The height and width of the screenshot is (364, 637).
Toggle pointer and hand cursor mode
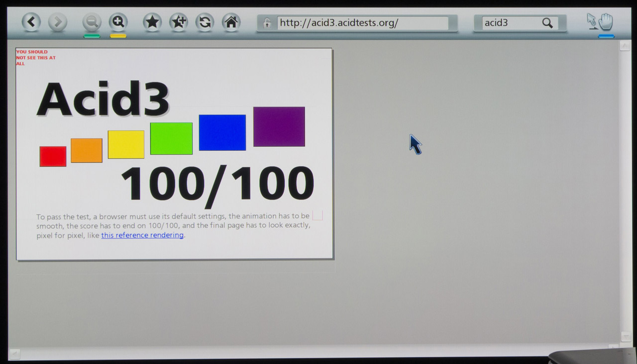[600, 22]
